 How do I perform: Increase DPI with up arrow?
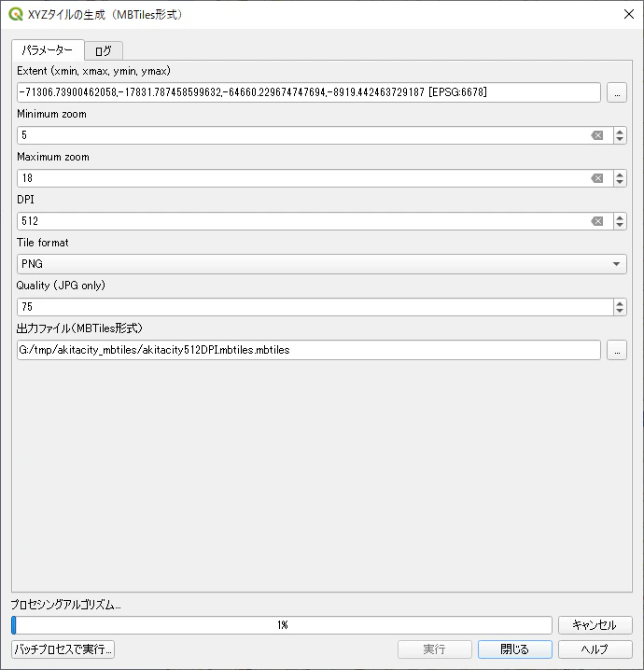(620, 217)
